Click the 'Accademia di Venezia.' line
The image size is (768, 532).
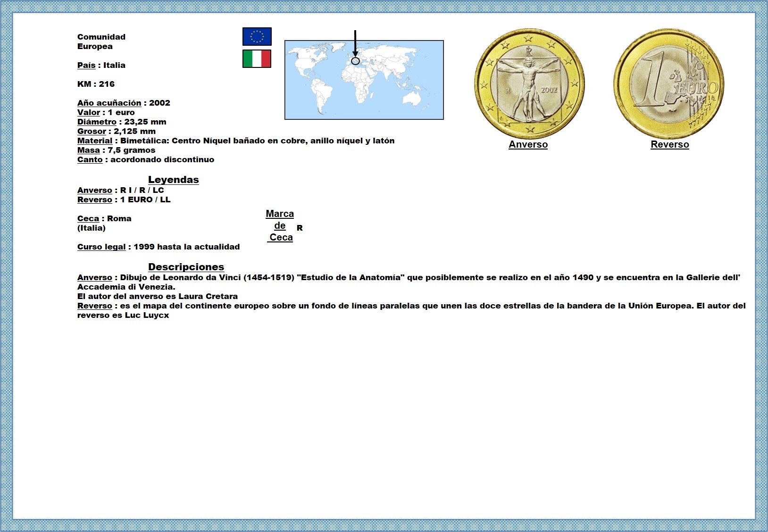[126, 287]
